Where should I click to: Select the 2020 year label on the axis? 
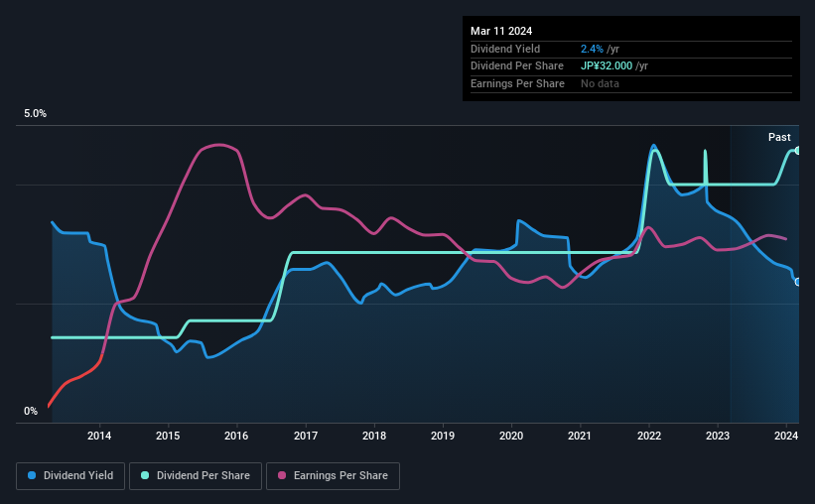pos(511,436)
